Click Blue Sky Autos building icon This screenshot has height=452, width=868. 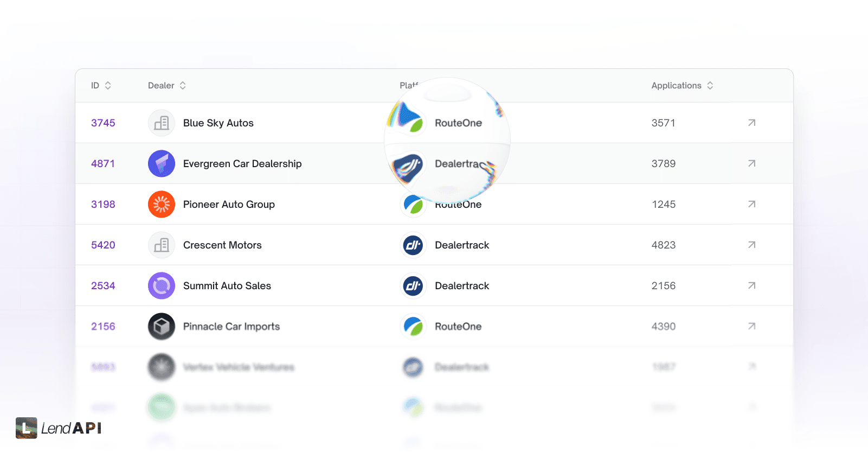click(x=162, y=123)
